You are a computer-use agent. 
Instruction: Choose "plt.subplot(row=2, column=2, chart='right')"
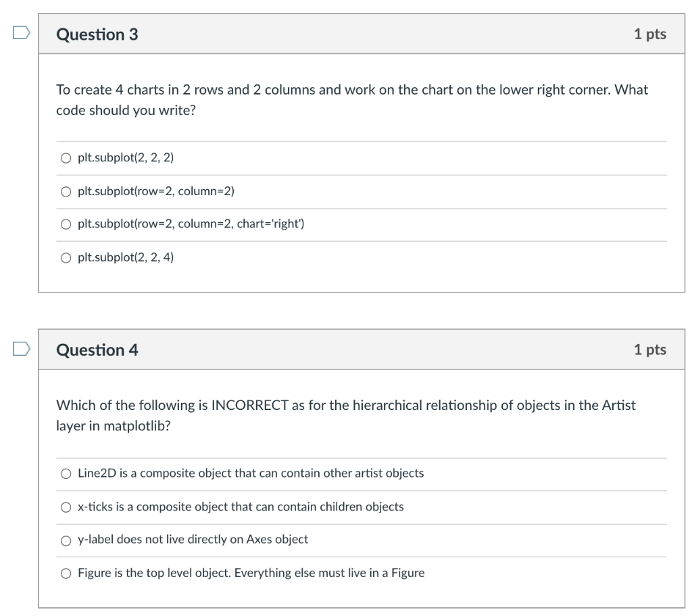tap(66, 224)
